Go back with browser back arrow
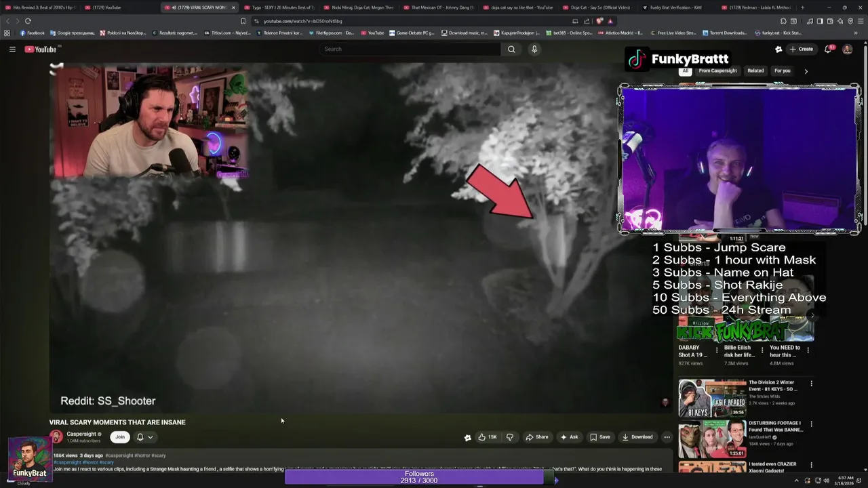The height and width of the screenshot is (488, 868). 8,21
